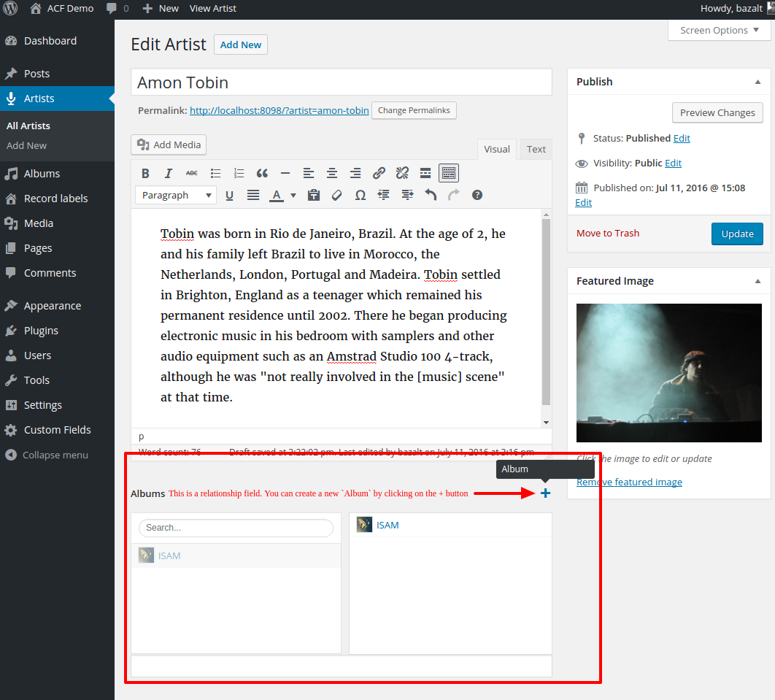Viewport: 775px width, 700px height.
Task: Select ISAM in the selected albums list
Action: click(x=450, y=525)
